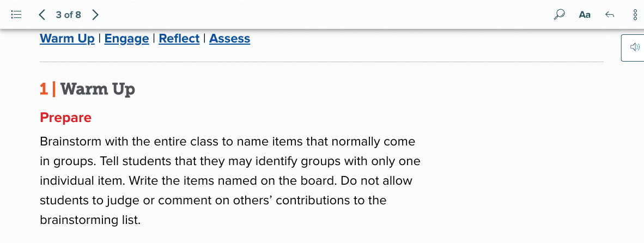Image resolution: width=644 pixels, height=243 pixels.
Task: Advance to the next page chevron
Action: (x=96, y=15)
